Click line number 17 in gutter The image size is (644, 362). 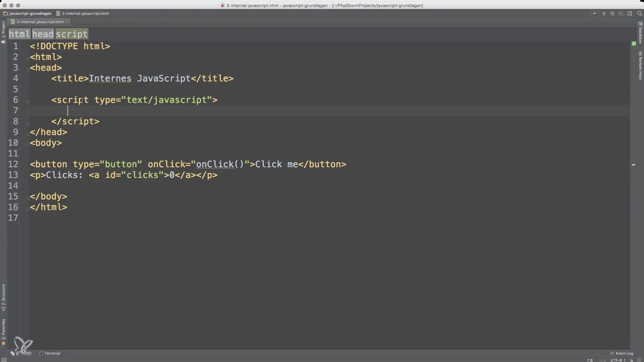[x=13, y=218]
